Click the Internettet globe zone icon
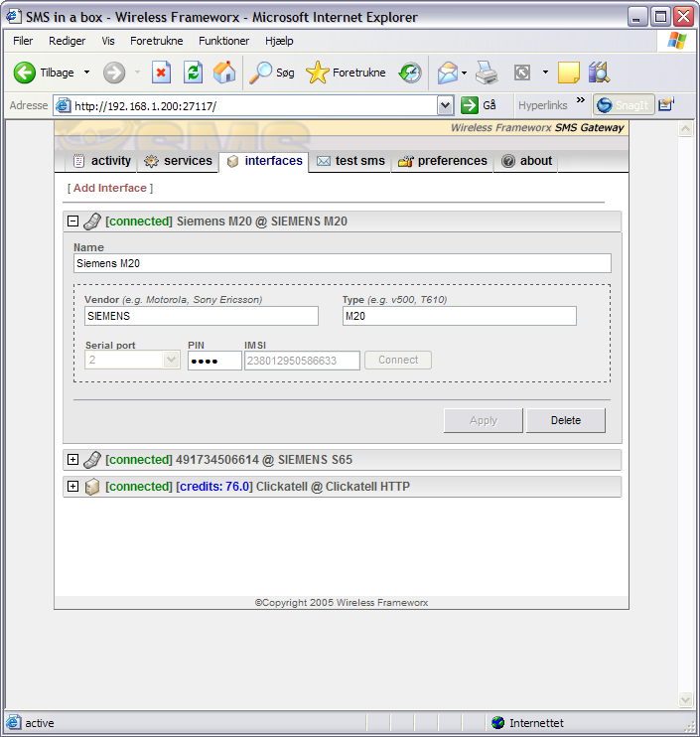700x737 pixels. click(497, 723)
